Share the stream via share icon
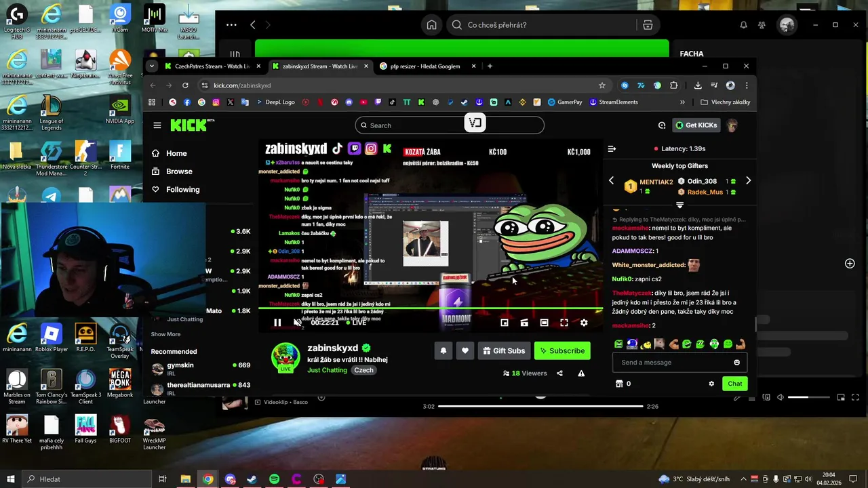868x488 pixels. (559, 373)
